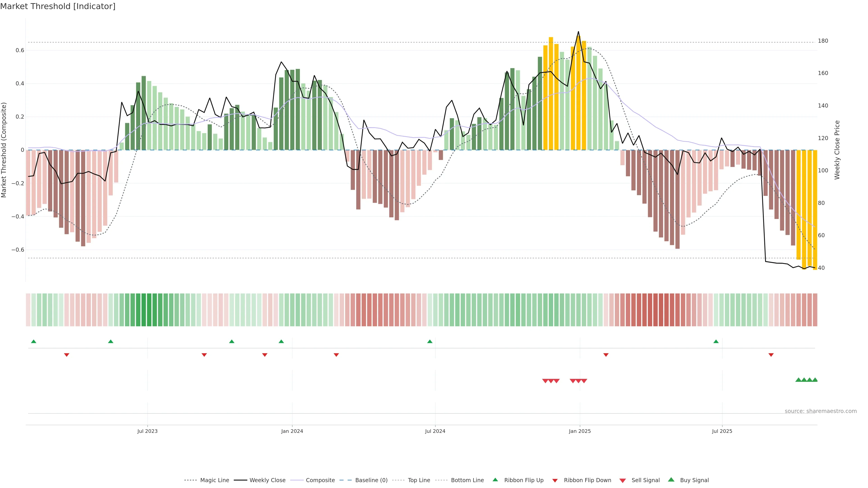This screenshot has width=868, height=488.
Task: Select the last red flip-down marker after Jul 2025
Action: [x=771, y=355]
